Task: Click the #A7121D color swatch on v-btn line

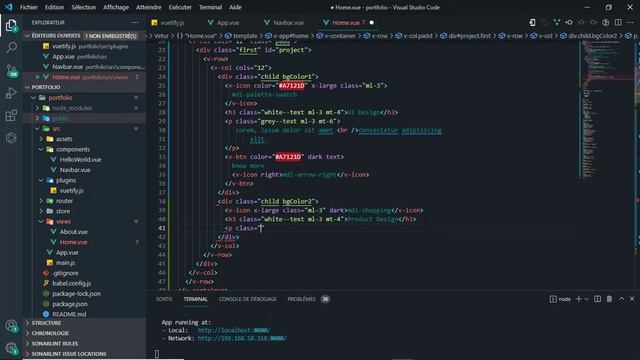Action: pos(288,157)
